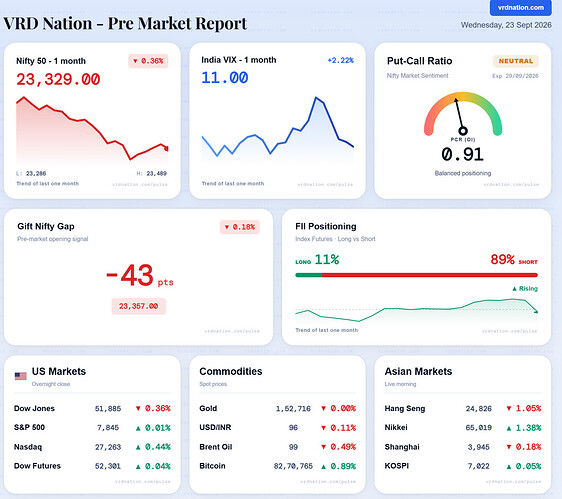
Task: Select the PCR value 0.91
Action: [463, 155]
